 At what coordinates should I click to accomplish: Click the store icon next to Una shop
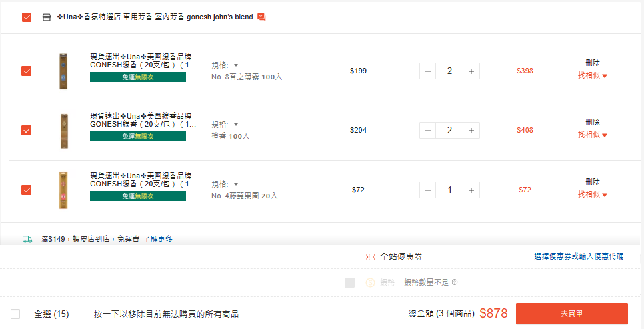pyautogui.click(x=46, y=17)
